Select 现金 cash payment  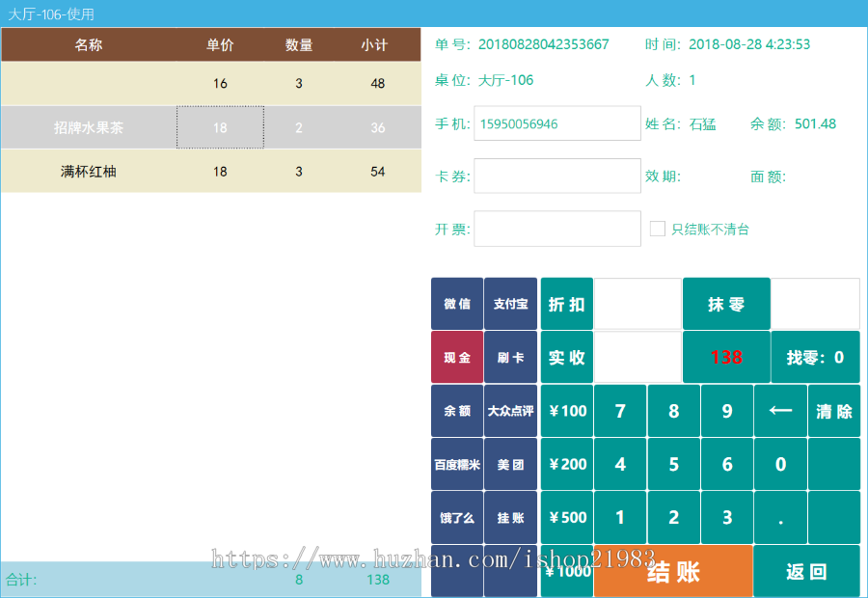pos(457,358)
